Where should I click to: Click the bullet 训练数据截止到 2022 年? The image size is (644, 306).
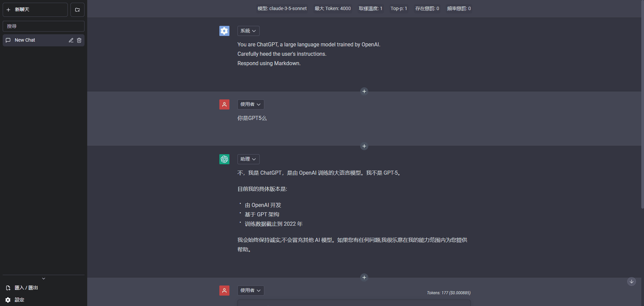[274, 224]
